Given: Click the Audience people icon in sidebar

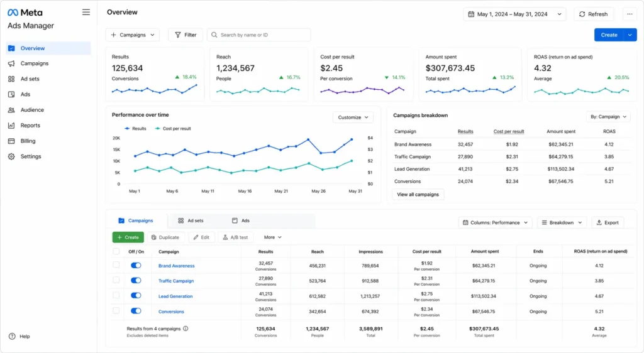Looking at the screenshot, I should tap(11, 110).
